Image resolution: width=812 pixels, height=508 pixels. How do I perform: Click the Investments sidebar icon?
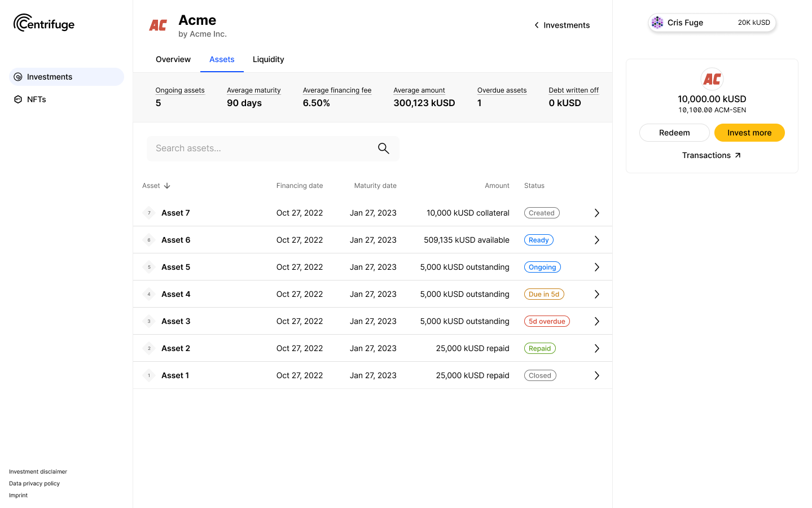pyautogui.click(x=18, y=77)
